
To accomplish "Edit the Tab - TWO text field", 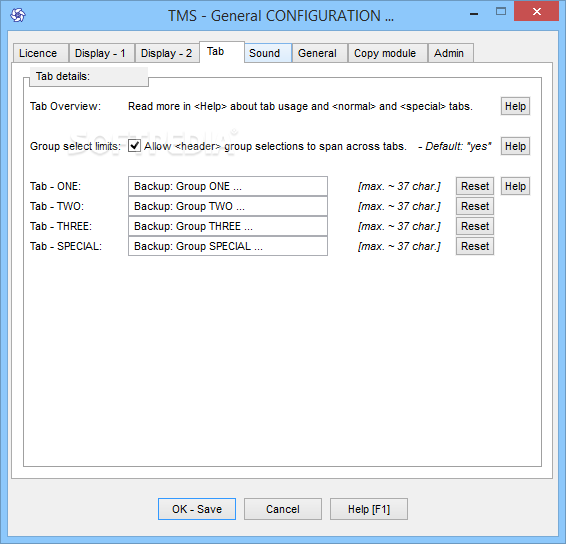I will (228, 206).
